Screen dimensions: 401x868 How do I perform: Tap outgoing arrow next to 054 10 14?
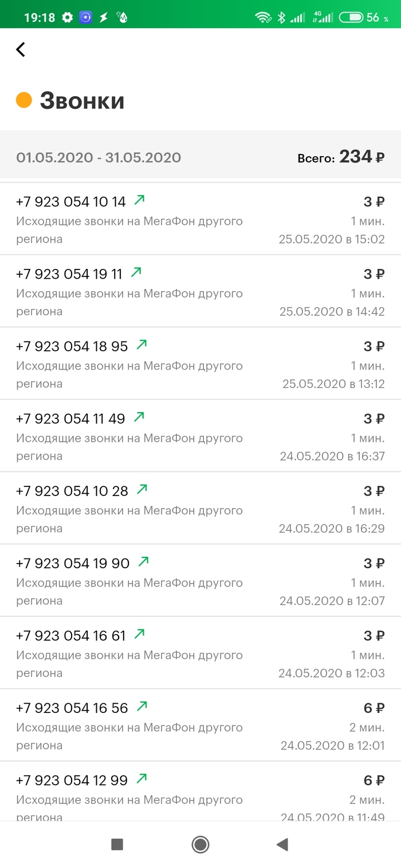pyautogui.click(x=139, y=200)
